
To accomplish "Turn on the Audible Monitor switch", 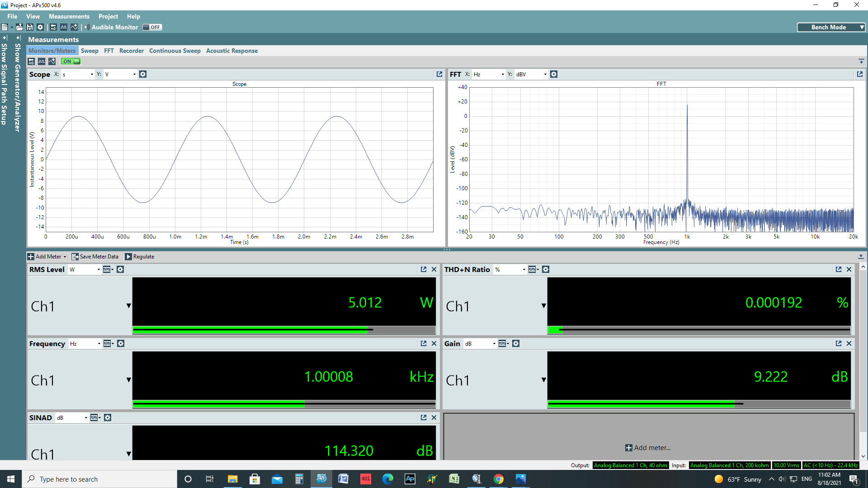I will (152, 27).
